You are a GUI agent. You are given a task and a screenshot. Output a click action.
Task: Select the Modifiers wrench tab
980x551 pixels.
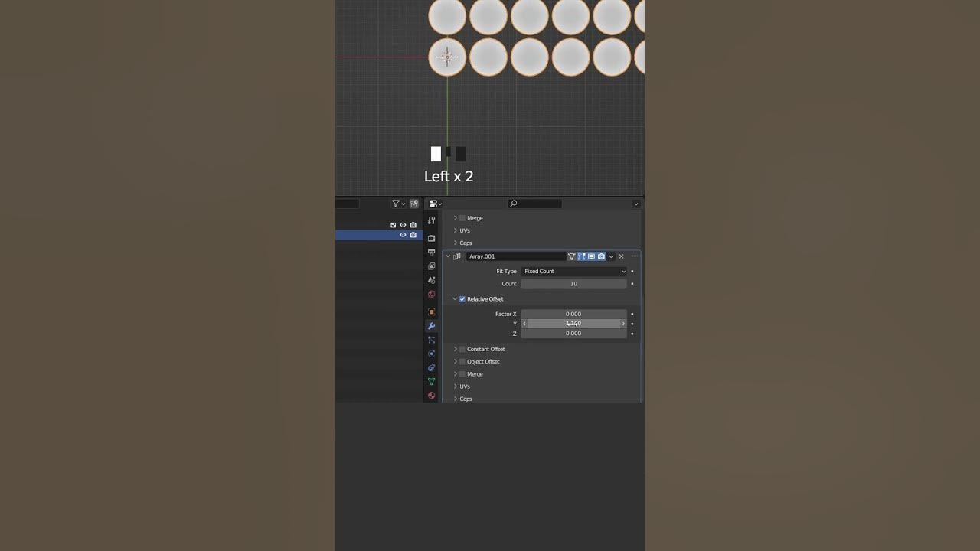coord(432,326)
